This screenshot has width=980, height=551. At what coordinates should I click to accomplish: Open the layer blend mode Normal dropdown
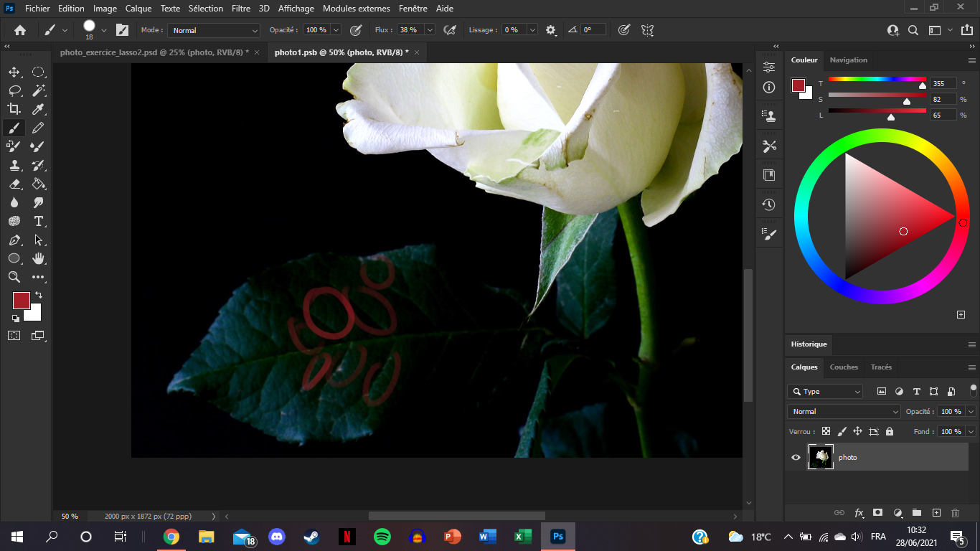844,412
